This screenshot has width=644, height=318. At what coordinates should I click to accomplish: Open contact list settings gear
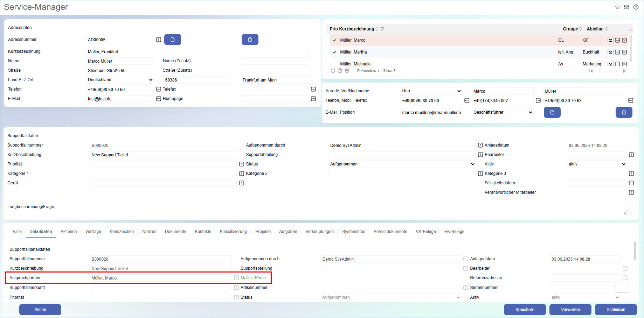tap(347, 71)
